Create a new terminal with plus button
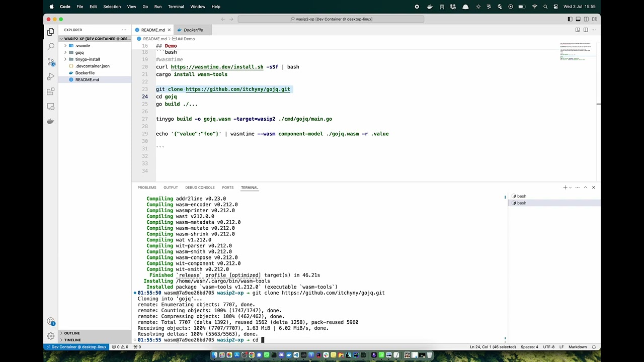This screenshot has width=644, height=362. pos(565,188)
